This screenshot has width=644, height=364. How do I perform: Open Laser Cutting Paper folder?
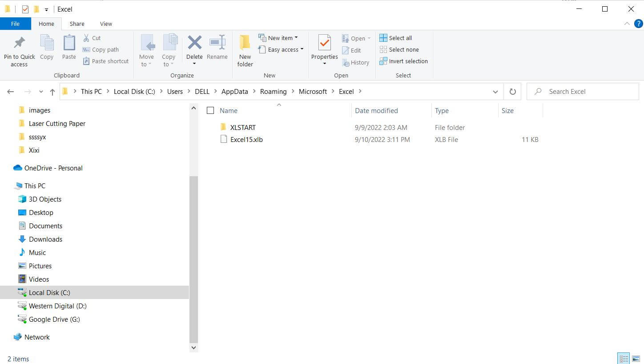pos(57,123)
